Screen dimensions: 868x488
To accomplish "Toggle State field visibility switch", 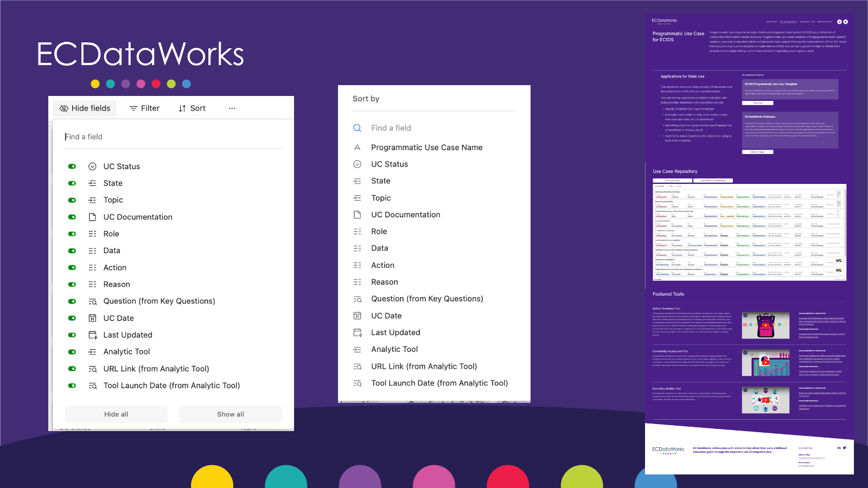I will (x=72, y=183).
